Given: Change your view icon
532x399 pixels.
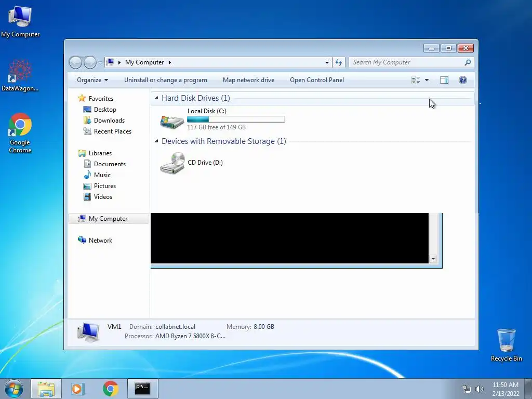Looking at the screenshot, I should (416, 80).
